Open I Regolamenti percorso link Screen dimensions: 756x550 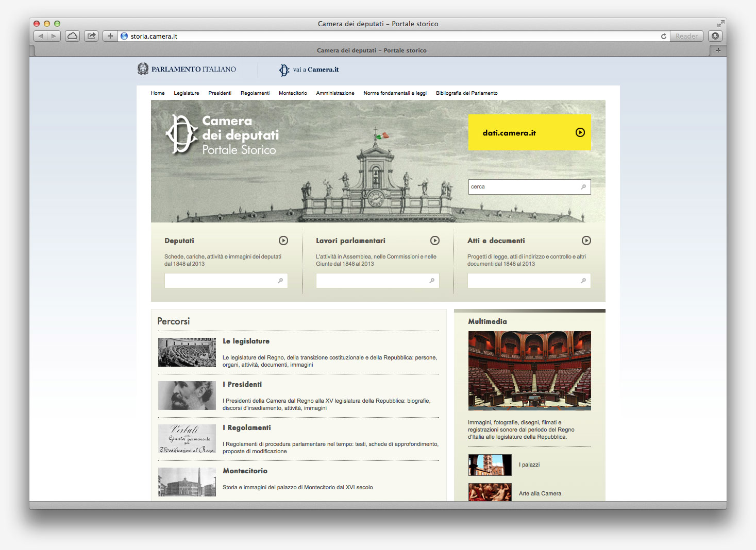247,427
